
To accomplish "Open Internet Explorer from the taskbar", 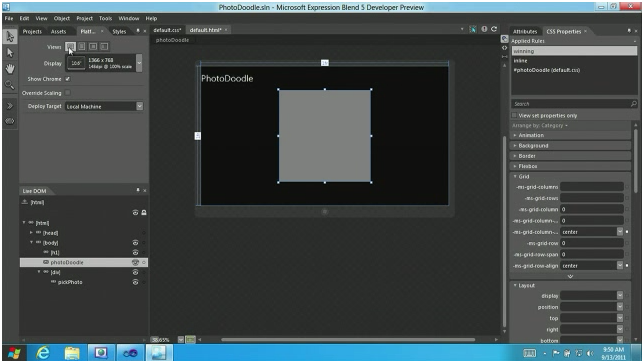I will [x=43, y=352].
